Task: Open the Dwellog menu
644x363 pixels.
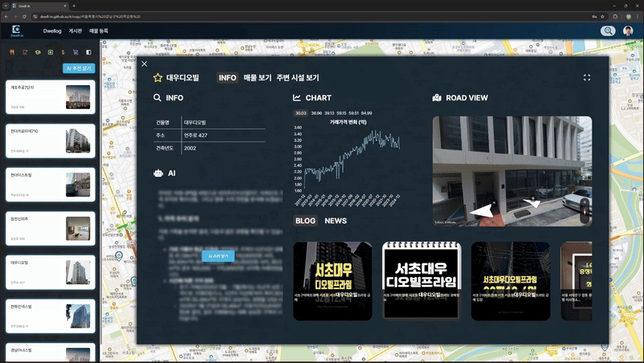Action: (x=52, y=31)
